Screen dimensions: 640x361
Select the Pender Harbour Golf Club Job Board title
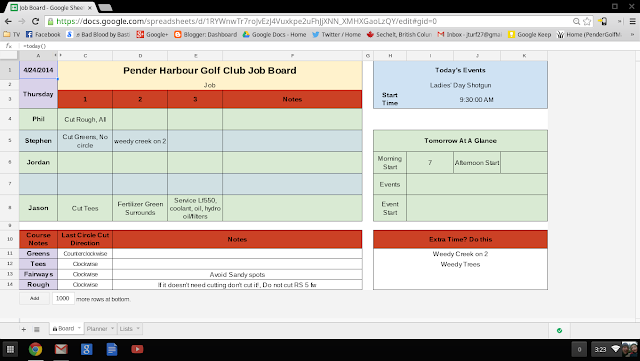pos(210,70)
